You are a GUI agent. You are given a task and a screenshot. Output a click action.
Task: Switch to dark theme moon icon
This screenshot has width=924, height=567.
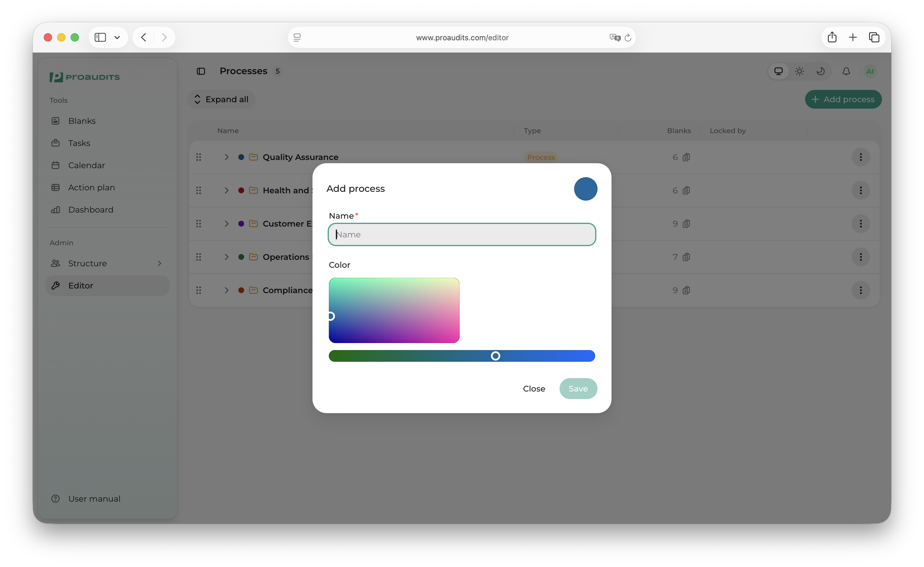[821, 71]
